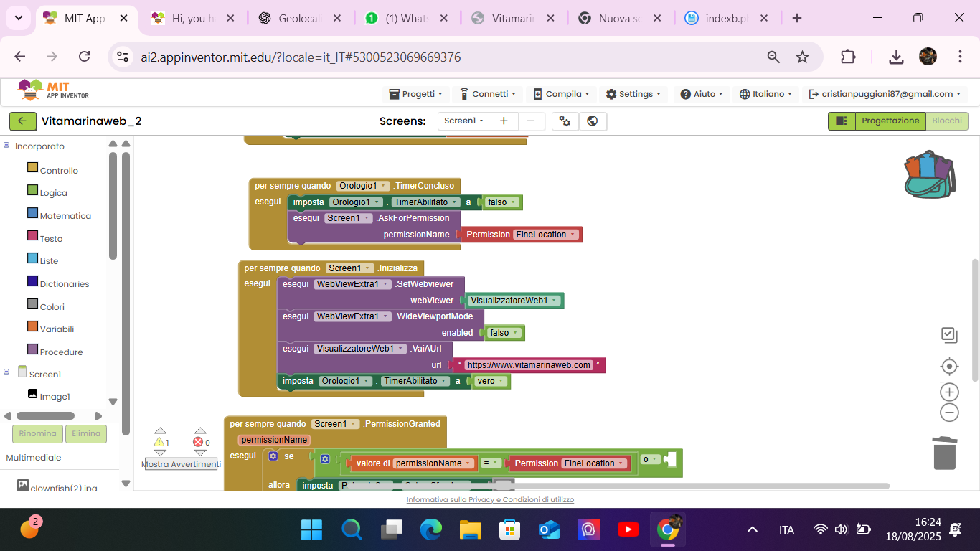Add a new screen with plus button
Screen dimensions: 980x551
tap(504, 121)
